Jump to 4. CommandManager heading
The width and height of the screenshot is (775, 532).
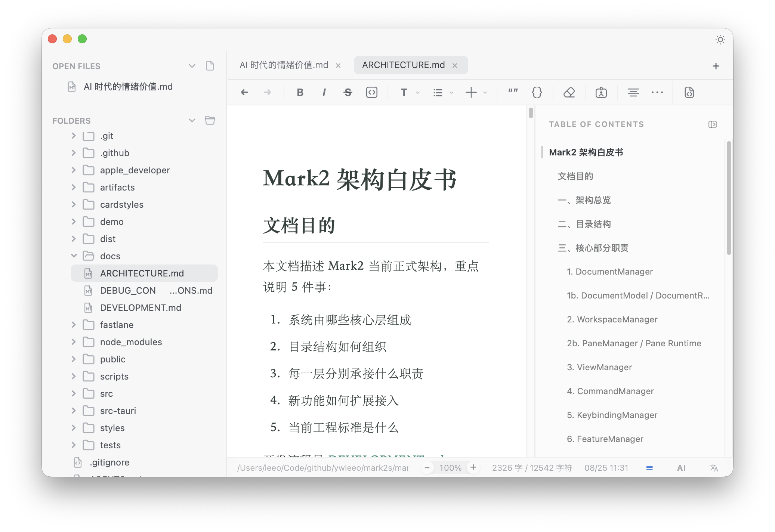tap(610, 391)
